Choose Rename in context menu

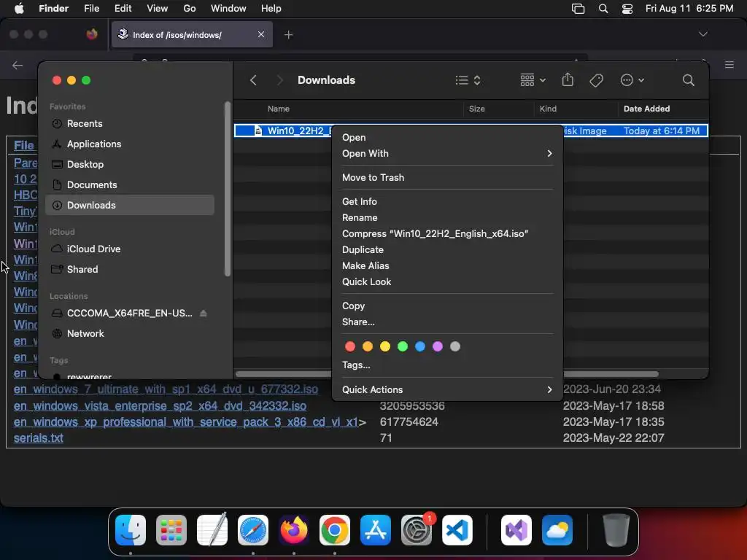447,217
